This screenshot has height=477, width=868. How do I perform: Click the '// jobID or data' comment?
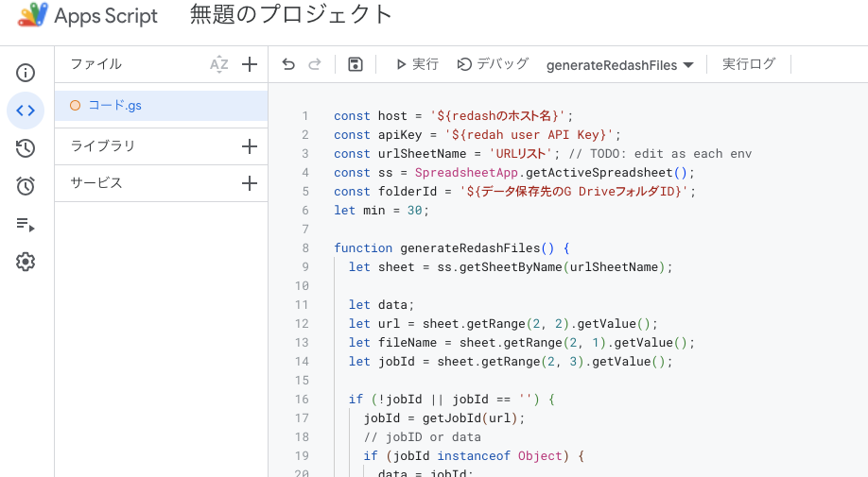tap(423, 437)
